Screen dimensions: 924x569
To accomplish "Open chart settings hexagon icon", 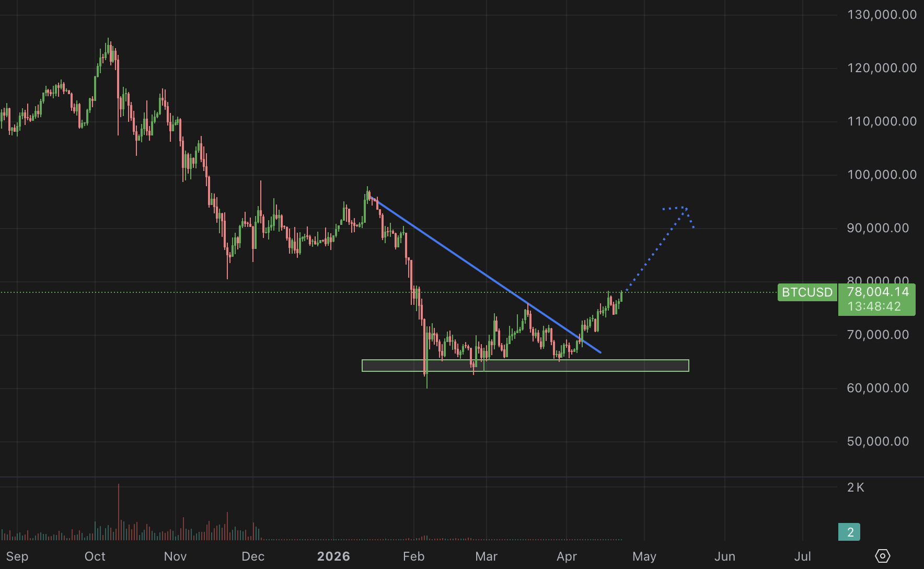I will (x=883, y=555).
